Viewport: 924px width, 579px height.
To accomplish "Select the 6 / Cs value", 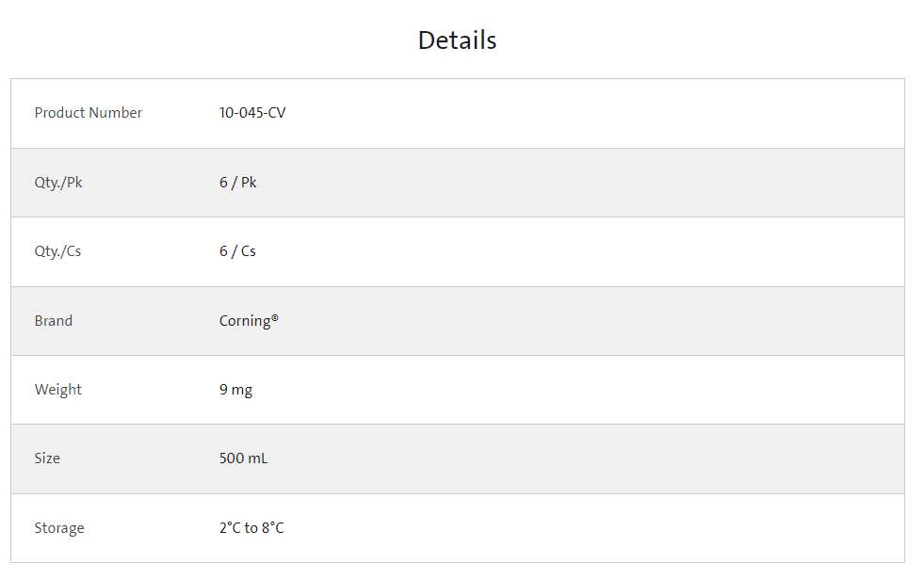I will [237, 251].
